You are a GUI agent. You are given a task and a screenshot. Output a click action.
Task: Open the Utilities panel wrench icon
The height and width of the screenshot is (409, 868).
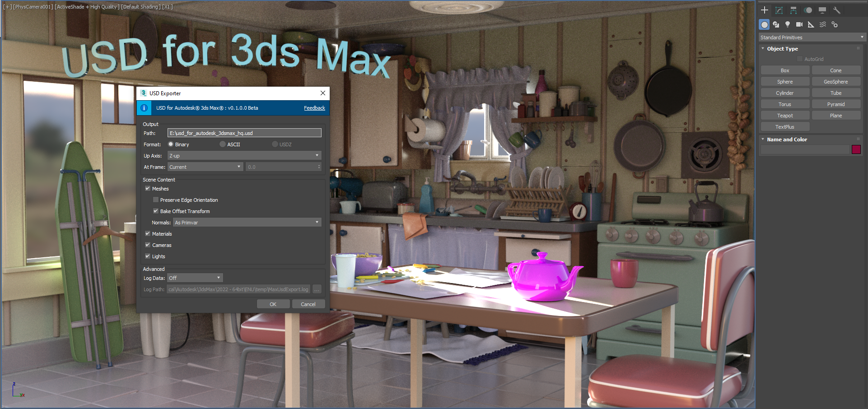tap(837, 10)
